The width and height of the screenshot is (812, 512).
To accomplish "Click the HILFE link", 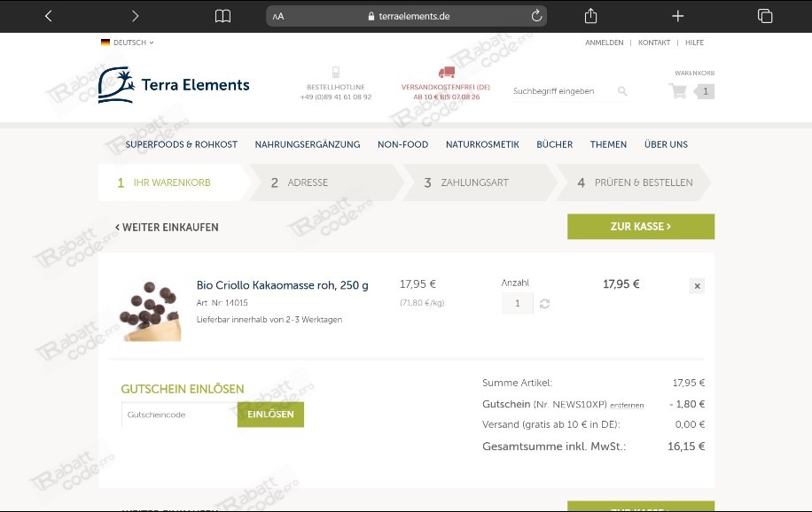I will [x=694, y=43].
